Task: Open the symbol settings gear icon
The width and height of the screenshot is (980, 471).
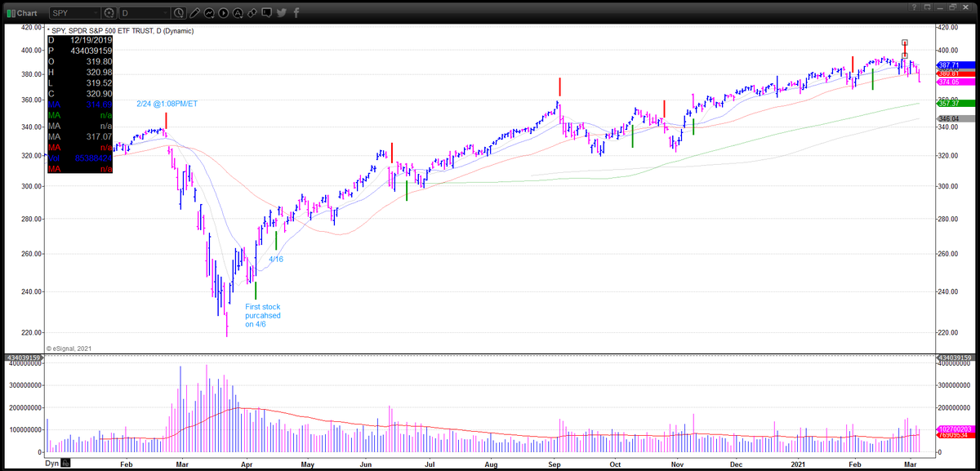Action: point(110,13)
